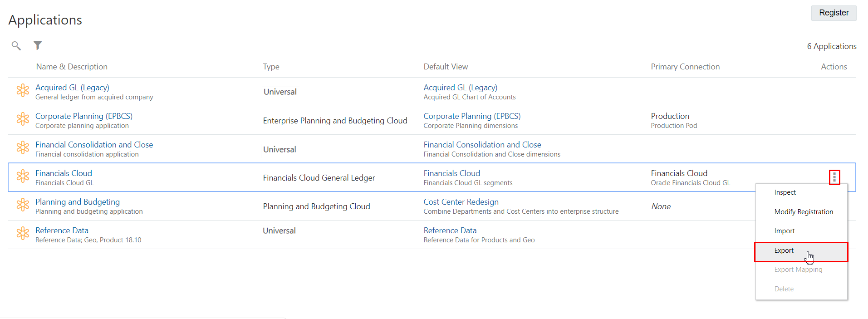868x319 pixels.
Task: Click the Acquired GL (Legacy) application icon
Action: (x=23, y=90)
